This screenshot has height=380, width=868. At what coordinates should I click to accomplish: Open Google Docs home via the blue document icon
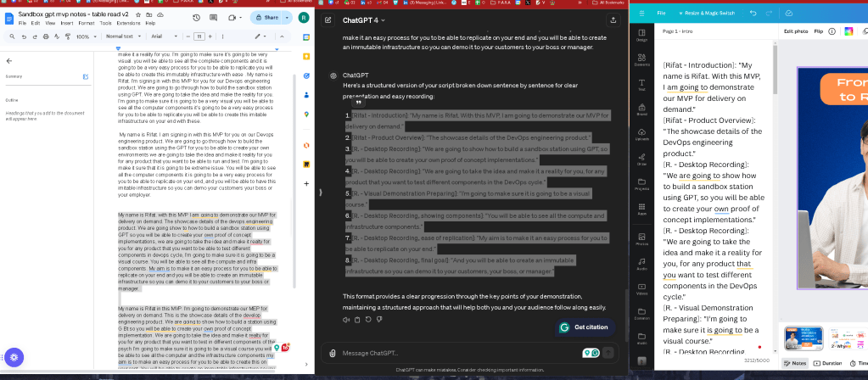(8, 19)
